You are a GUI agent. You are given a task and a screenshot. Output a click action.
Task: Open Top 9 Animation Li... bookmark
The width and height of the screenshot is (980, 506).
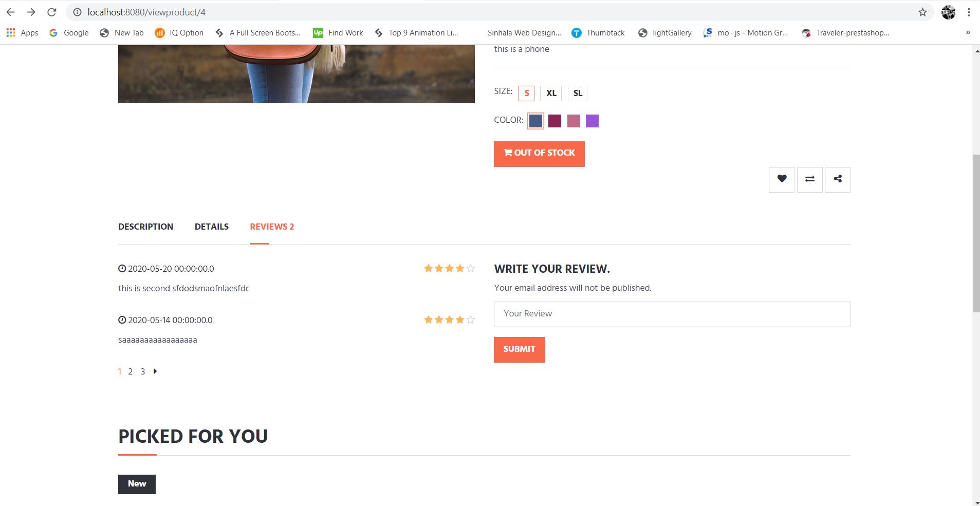tap(416, 33)
